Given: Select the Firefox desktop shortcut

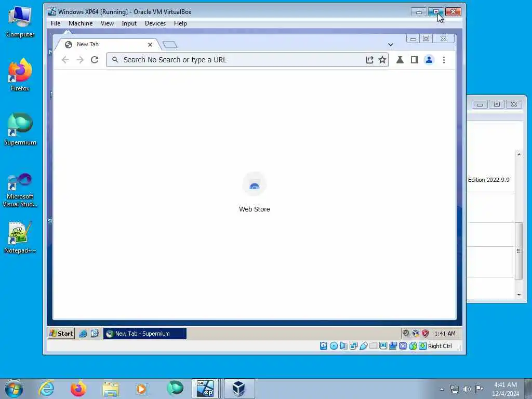Looking at the screenshot, I should [20, 75].
